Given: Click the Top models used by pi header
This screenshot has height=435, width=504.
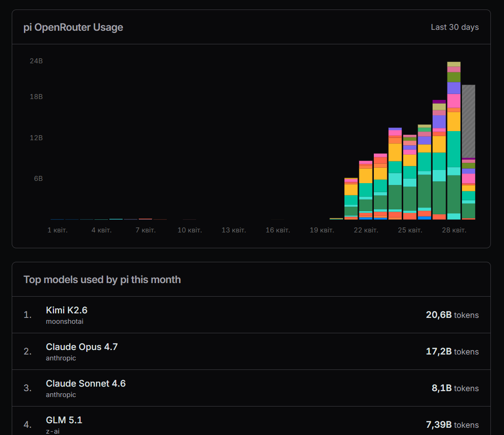Looking at the screenshot, I should (x=102, y=279).
